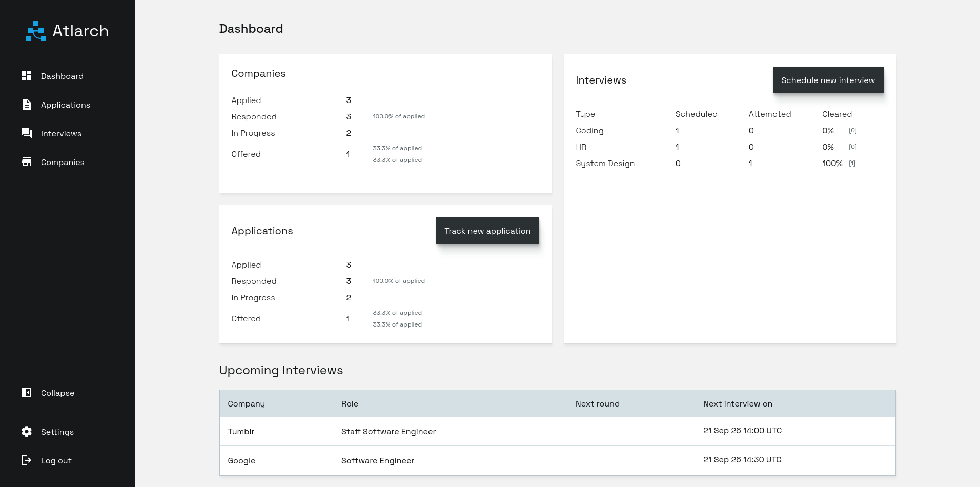The image size is (980, 487).
Task: Click the Interviews card heading
Action: (x=601, y=80)
